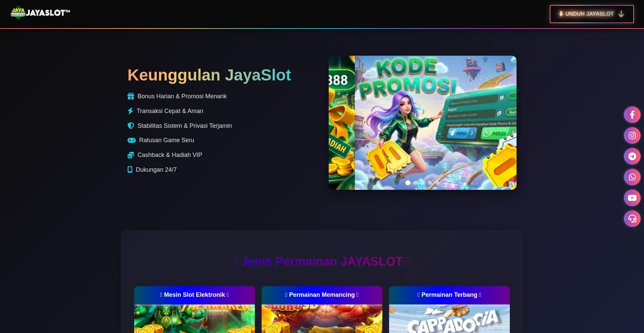
Task: Open the Cappadocia game thumbnail
Action: [x=449, y=319]
